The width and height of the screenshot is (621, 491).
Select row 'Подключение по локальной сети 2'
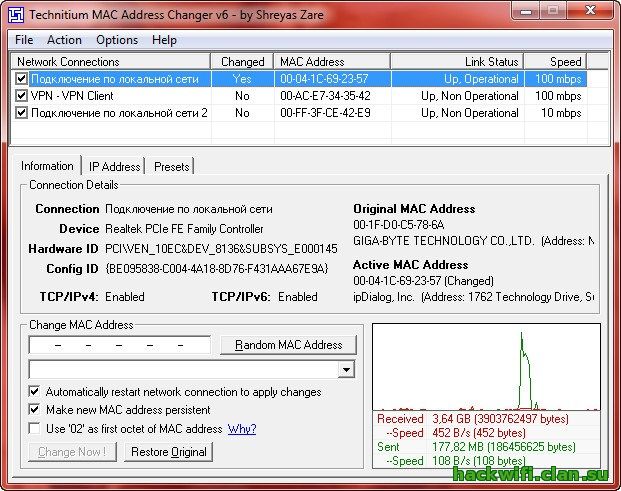(300, 113)
